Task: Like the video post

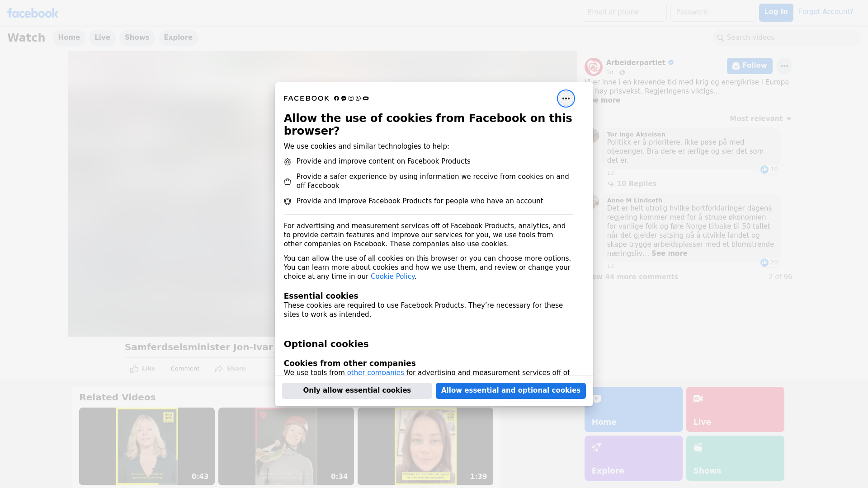Action: pos(142,369)
